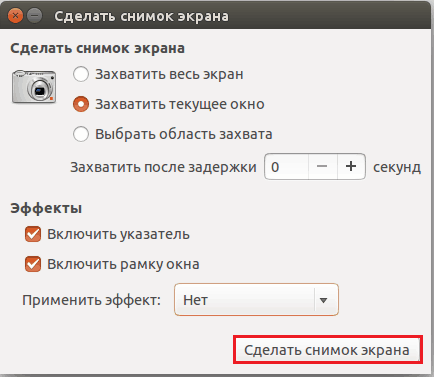Click the Включить указатель label text
Viewport: 434px width, 377px height.
[118, 234]
